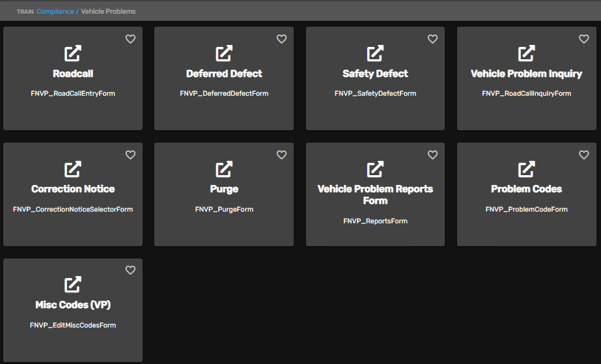The image size is (601, 364).
Task: Go to the Compliance breadcrumb link
Action: (55, 11)
